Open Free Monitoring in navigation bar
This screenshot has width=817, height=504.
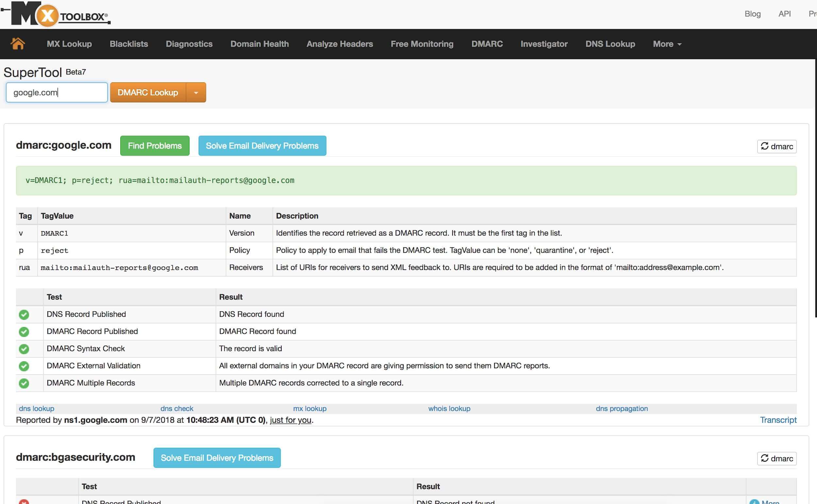(x=422, y=44)
